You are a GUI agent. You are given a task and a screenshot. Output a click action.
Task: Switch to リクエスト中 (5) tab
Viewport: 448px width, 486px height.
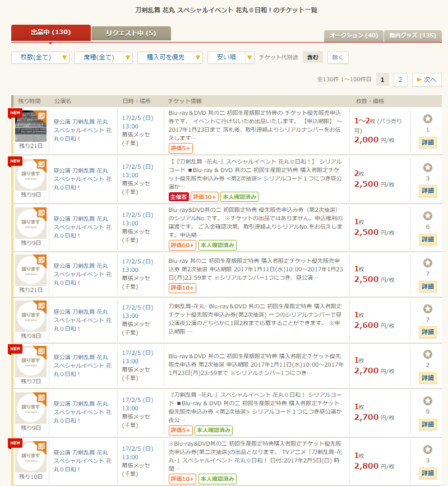tap(131, 33)
